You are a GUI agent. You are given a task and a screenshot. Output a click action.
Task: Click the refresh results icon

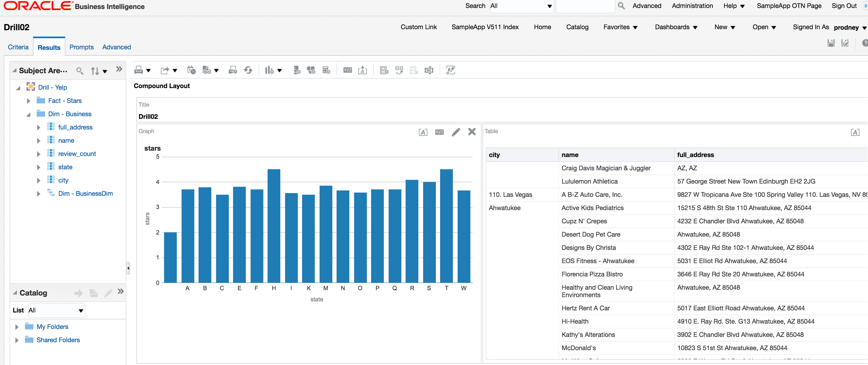(x=248, y=70)
